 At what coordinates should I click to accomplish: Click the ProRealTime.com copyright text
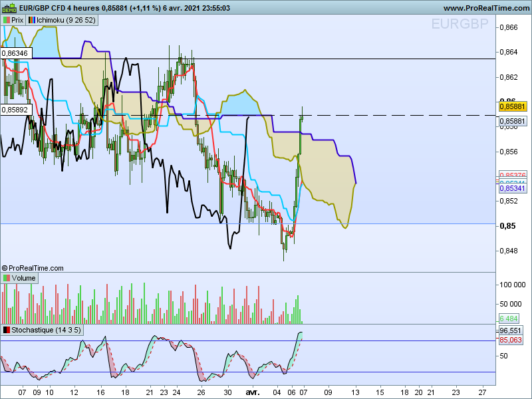[x=33, y=268]
